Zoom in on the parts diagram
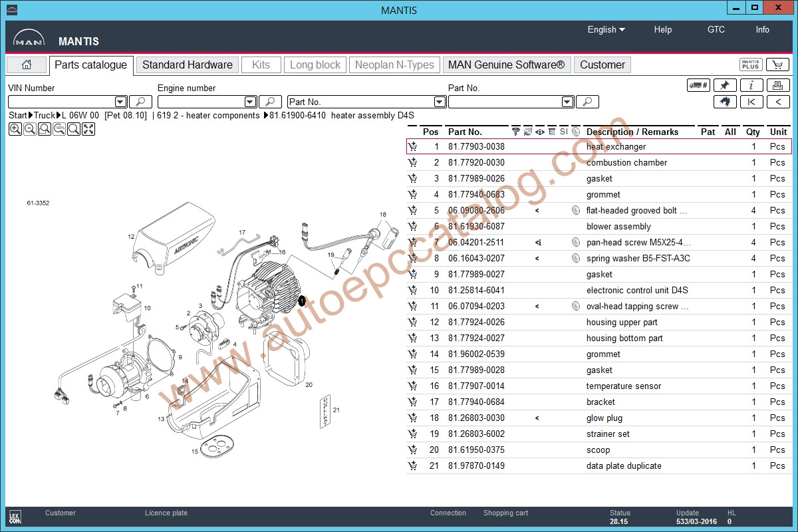 15,129
